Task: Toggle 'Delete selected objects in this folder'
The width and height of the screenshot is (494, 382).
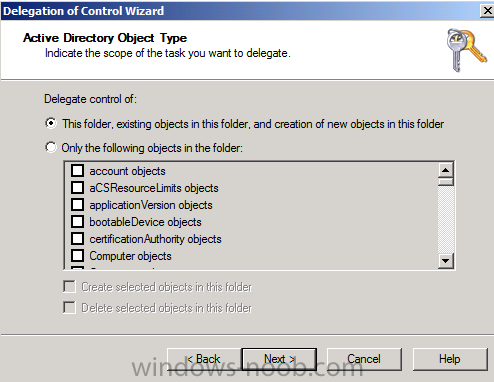Action: pyautogui.click(x=69, y=308)
